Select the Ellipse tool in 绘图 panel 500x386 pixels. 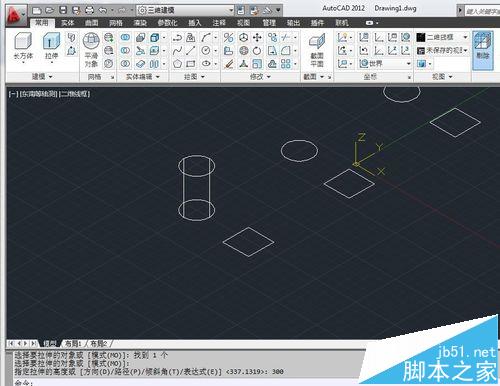(206, 64)
